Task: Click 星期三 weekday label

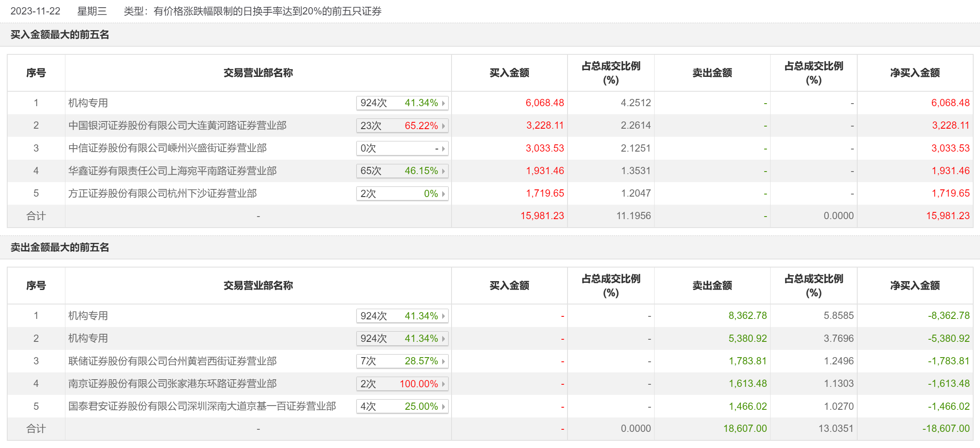Action: tap(92, 11)
